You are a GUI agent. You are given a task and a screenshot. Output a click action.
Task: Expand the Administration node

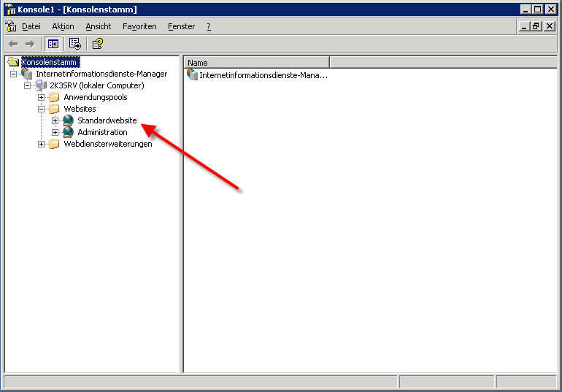[x=55, y=133]
